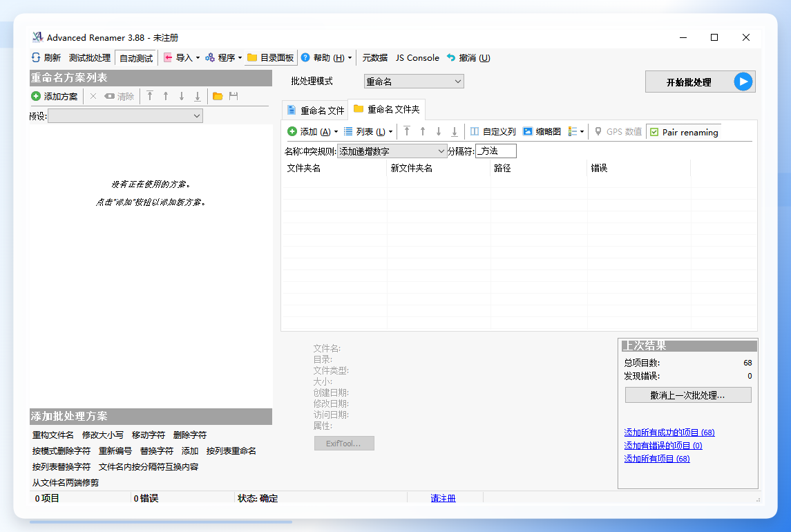Open method preset folder icon
The width and height of the screenshot is (791, 532).
click(218, 96)
